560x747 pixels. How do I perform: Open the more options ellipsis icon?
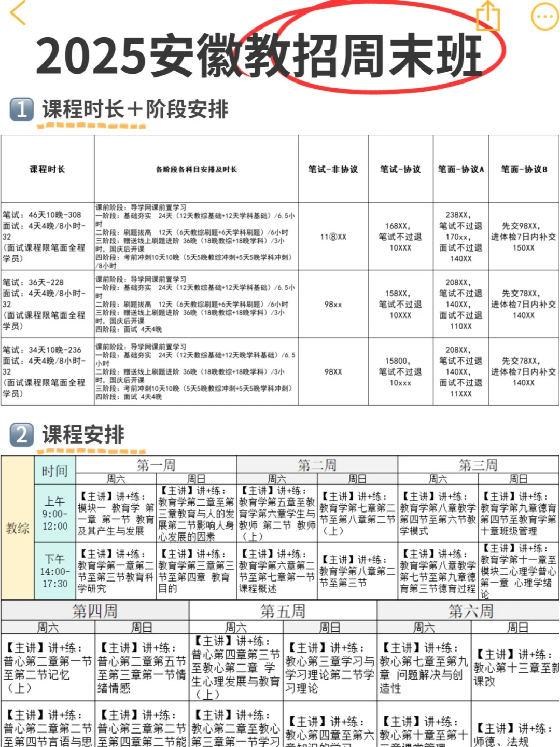pyautogui.click(x=544, y=17)
